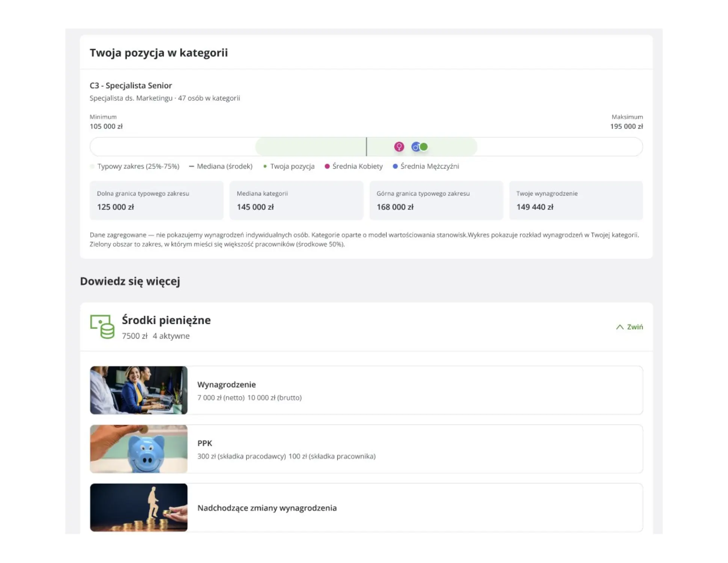Screen dimensions: 728x563
Task: Click the coin stacks thumbnail
Action: tap(139, 507)
